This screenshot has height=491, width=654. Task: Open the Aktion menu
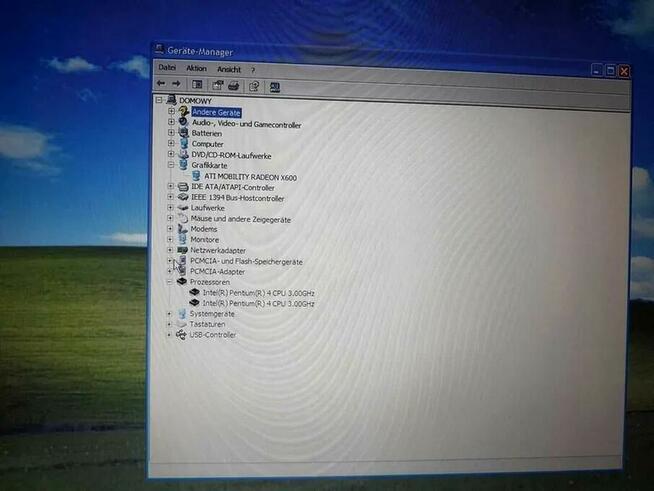point(196,68)
